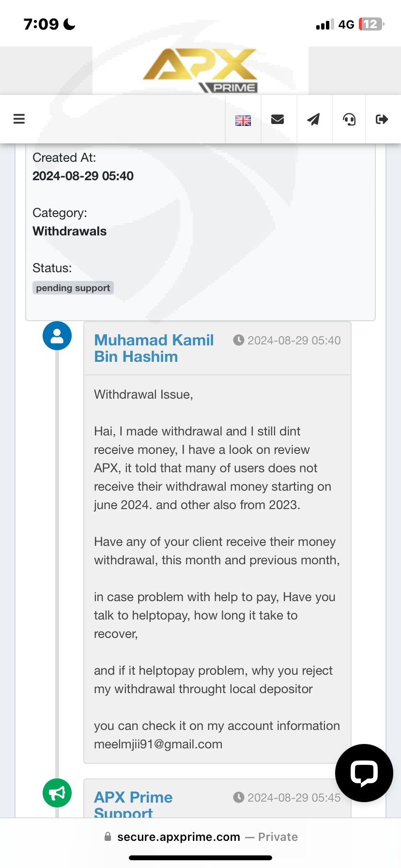Open the hamburger navigation menu
401x868 pixels.
[x=19, y=119]
